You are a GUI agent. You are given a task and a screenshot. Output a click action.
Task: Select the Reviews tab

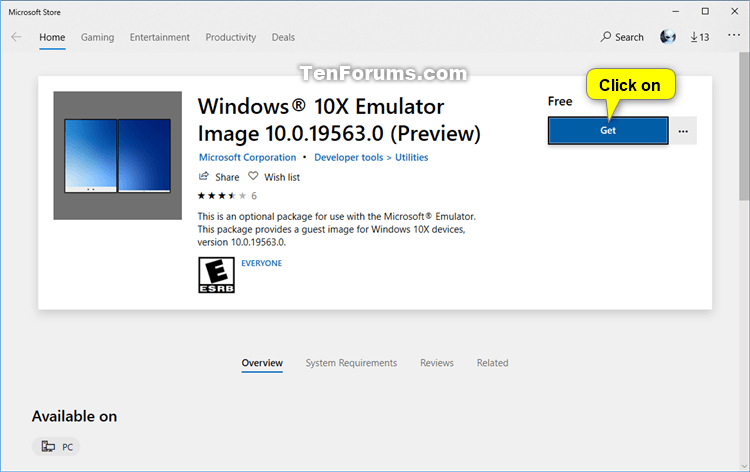[437, 363]
